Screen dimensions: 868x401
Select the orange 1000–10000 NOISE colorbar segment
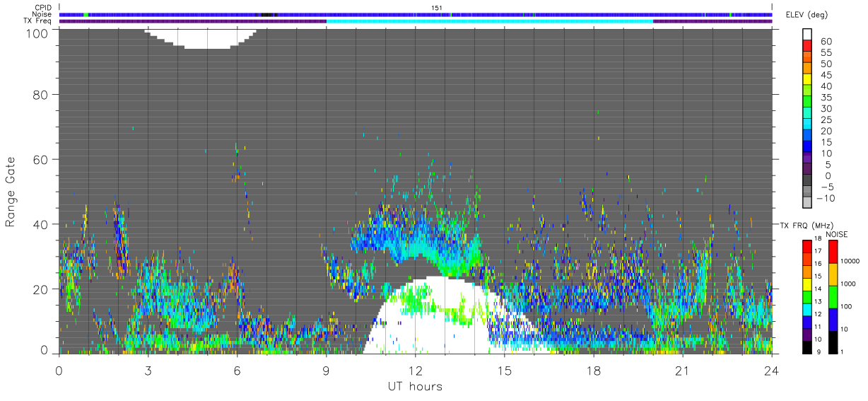[x=833, y=274]
